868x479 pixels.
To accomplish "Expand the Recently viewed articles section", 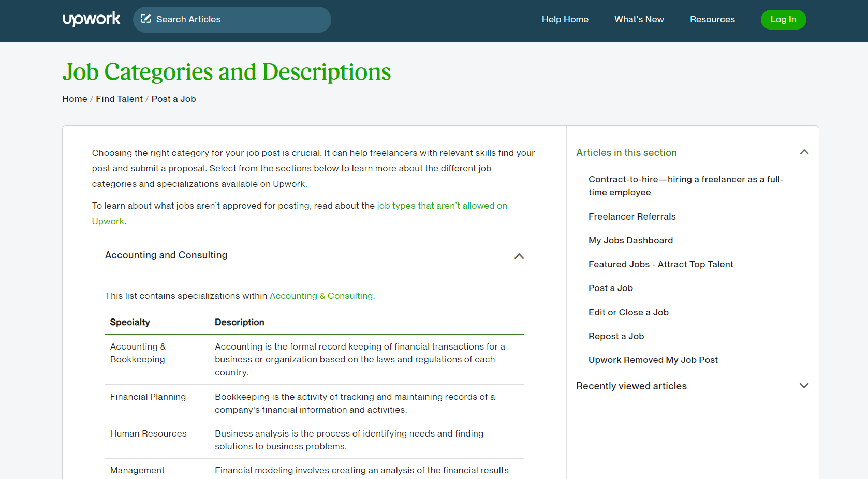I will point(804,386).
